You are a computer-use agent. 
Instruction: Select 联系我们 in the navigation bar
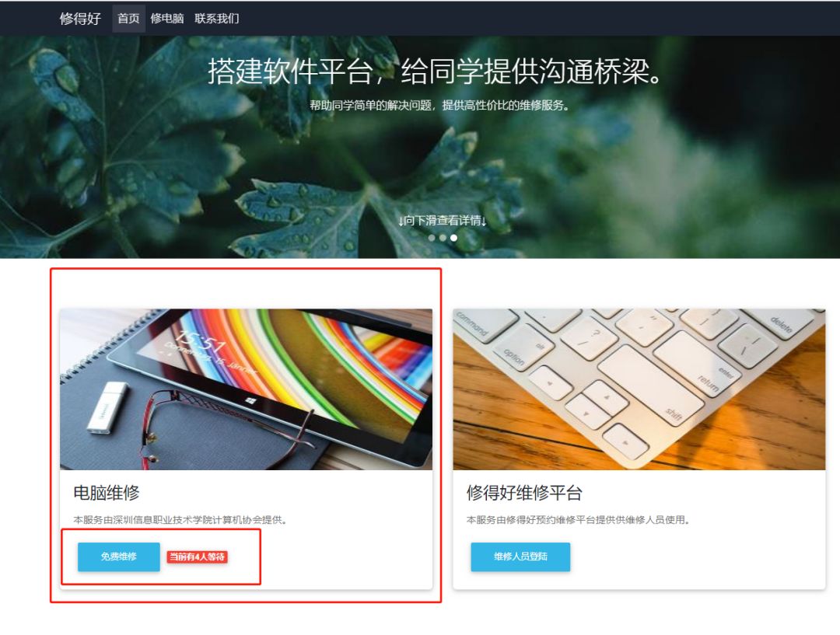click(216, 18)
